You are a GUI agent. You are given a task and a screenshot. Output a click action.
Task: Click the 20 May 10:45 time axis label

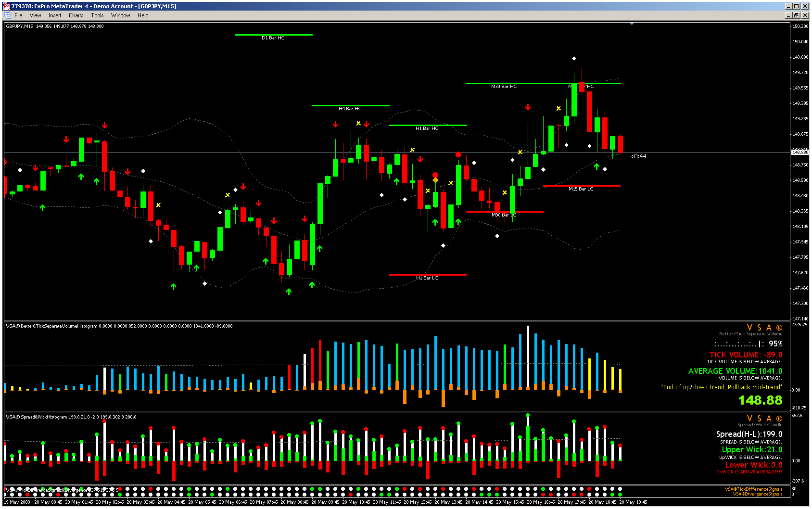click(356, 502)
